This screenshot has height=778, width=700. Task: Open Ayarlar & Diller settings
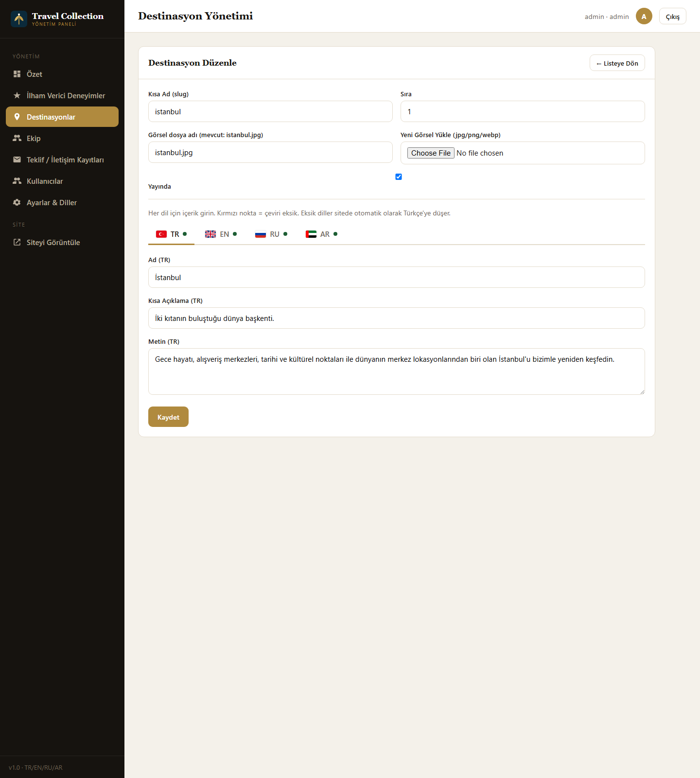(62, 202)
